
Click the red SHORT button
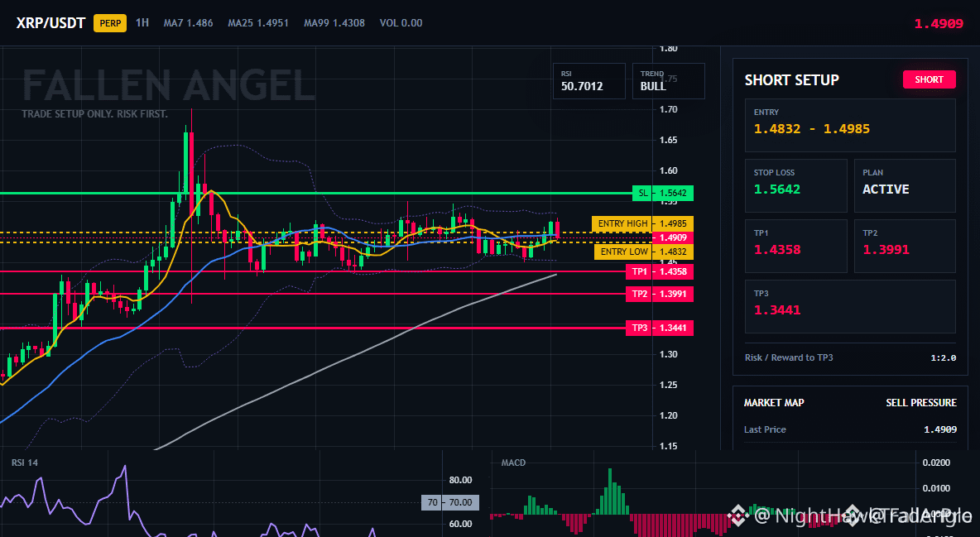coord(929,79)
